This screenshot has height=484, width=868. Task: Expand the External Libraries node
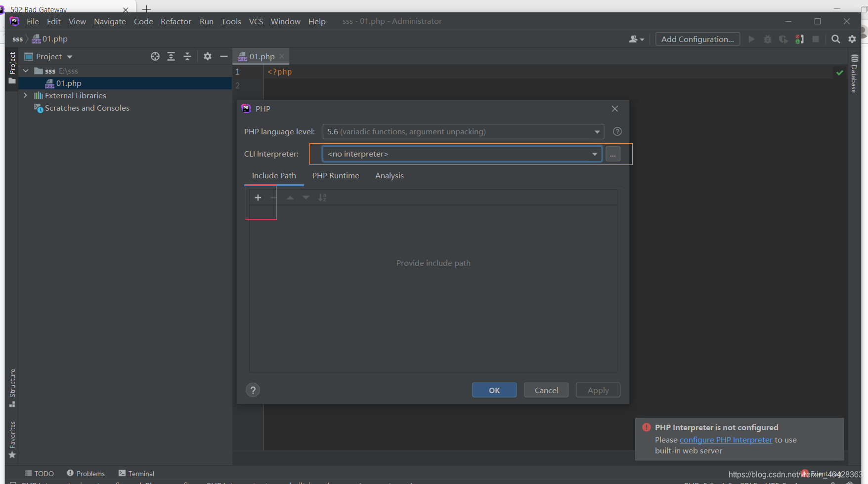(25, 95)
